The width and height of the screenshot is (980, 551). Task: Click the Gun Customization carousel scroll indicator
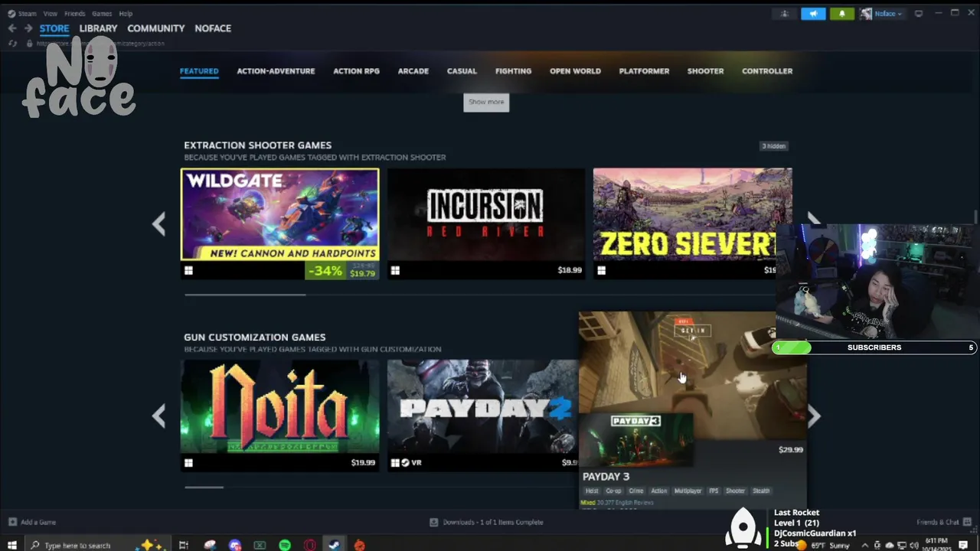coord(204,487)
